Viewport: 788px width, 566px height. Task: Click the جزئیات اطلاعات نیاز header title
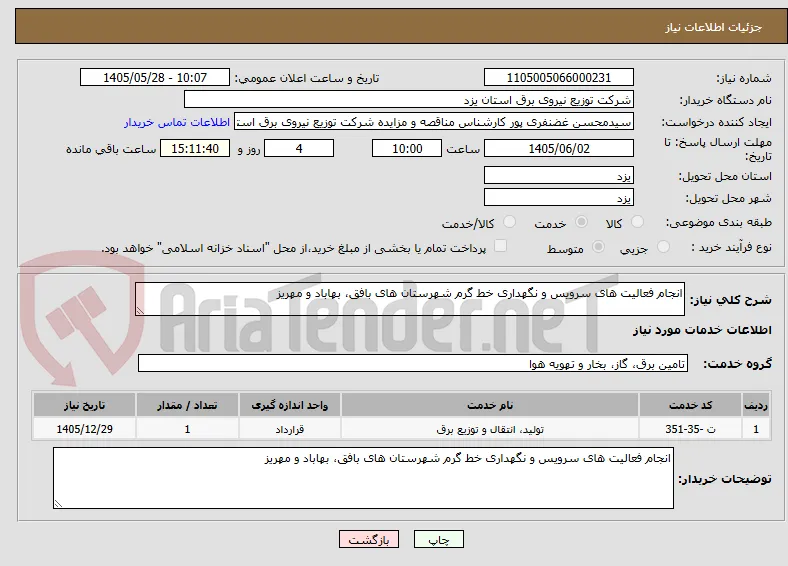point(714,27)
